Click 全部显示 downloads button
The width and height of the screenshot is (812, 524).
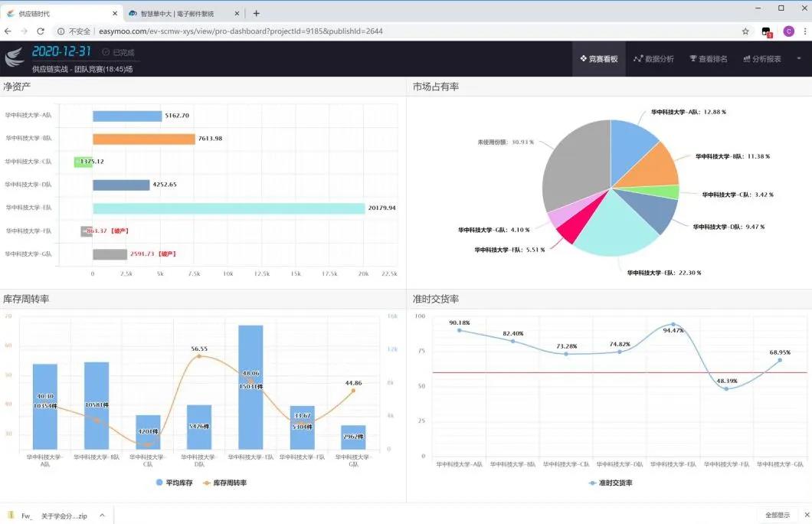778,515
